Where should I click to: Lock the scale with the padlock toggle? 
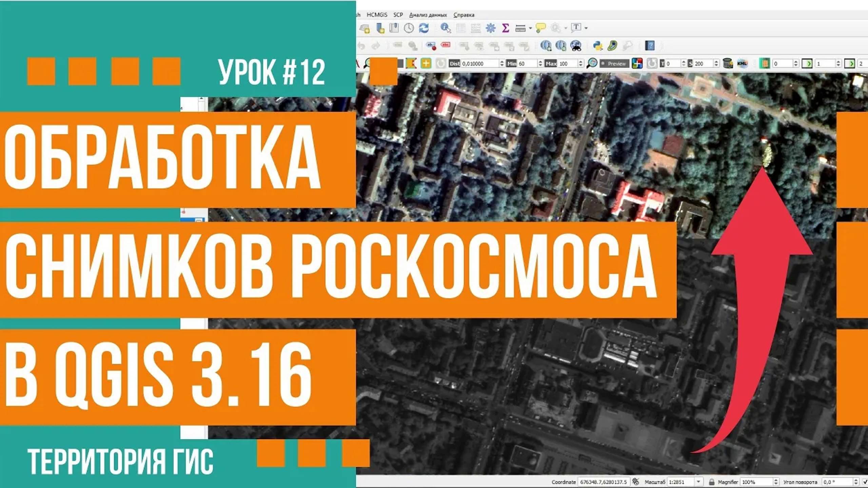click(712, 482)
